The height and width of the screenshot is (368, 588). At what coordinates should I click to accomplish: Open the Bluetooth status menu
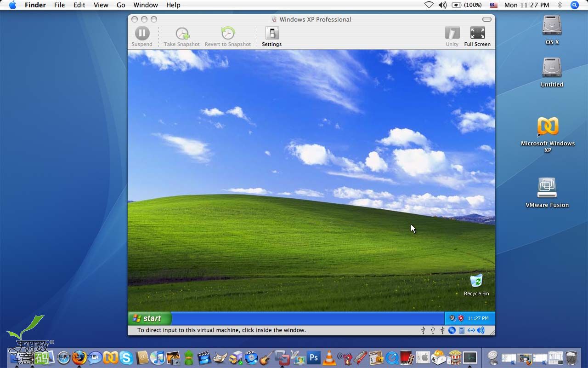(x=560, y=5)
